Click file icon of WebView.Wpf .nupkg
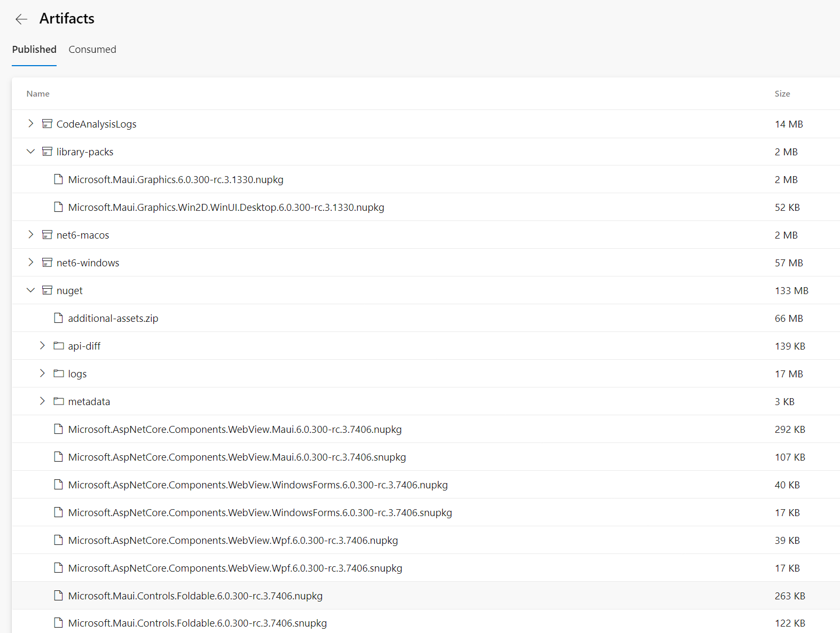840x633 pixels. [59, 540]
